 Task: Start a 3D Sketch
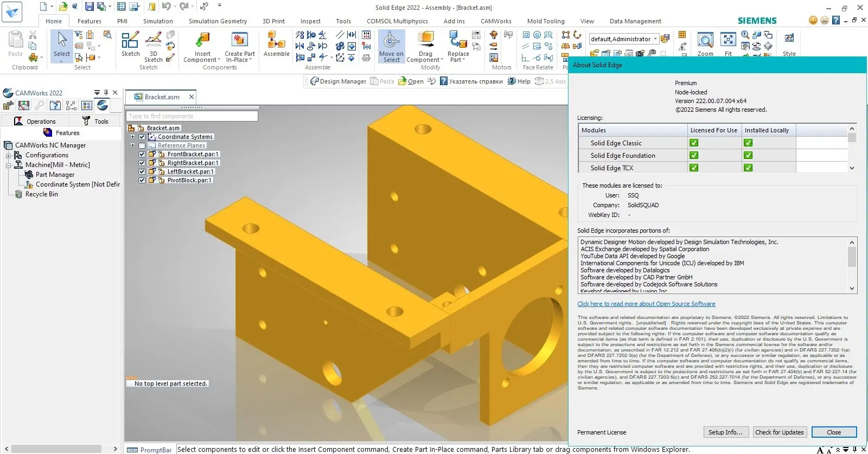(154, 47)
